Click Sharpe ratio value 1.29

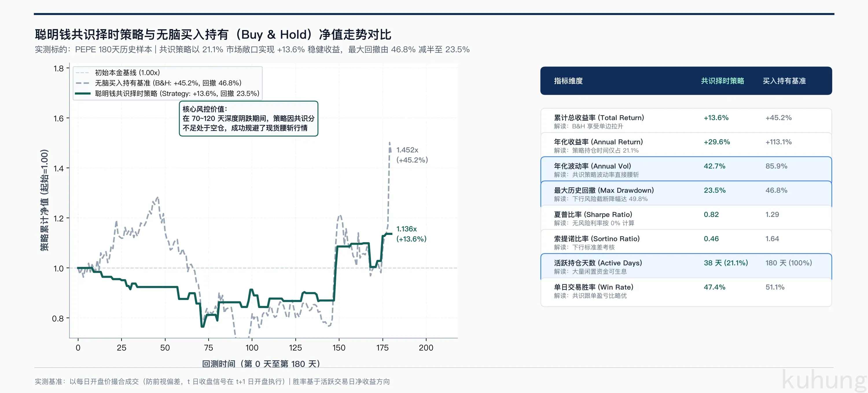[x=772, y=215]
